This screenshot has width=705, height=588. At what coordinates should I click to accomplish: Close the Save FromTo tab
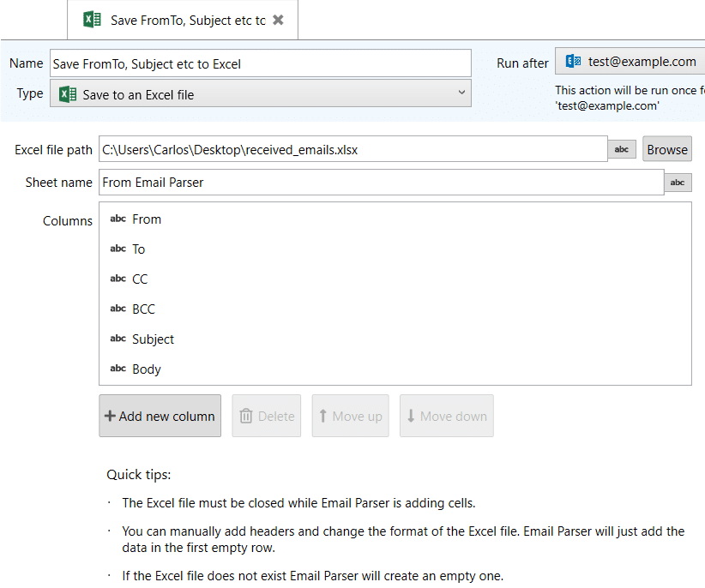pyautogui.click(x=279, y=20)
